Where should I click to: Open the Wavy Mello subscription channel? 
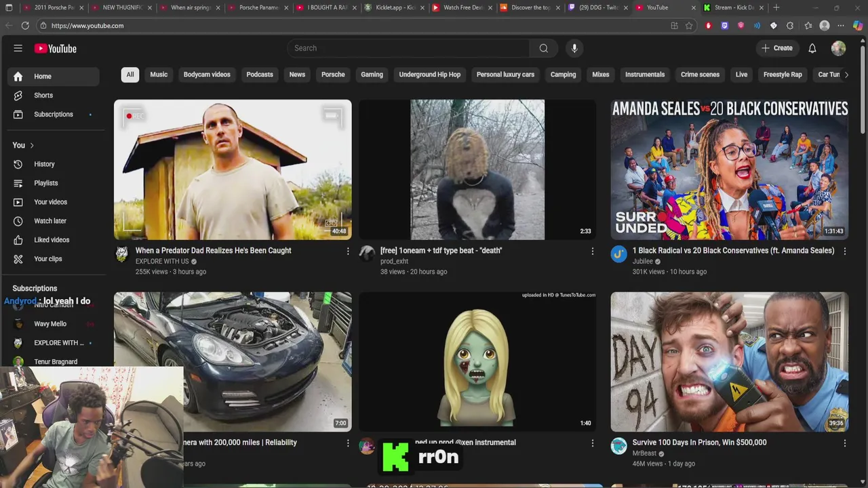[x=50, y=324]
